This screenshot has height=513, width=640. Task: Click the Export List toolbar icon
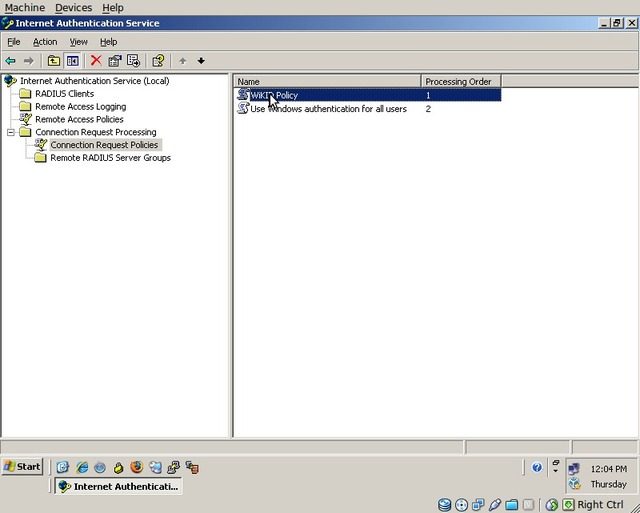pos(133,61)
